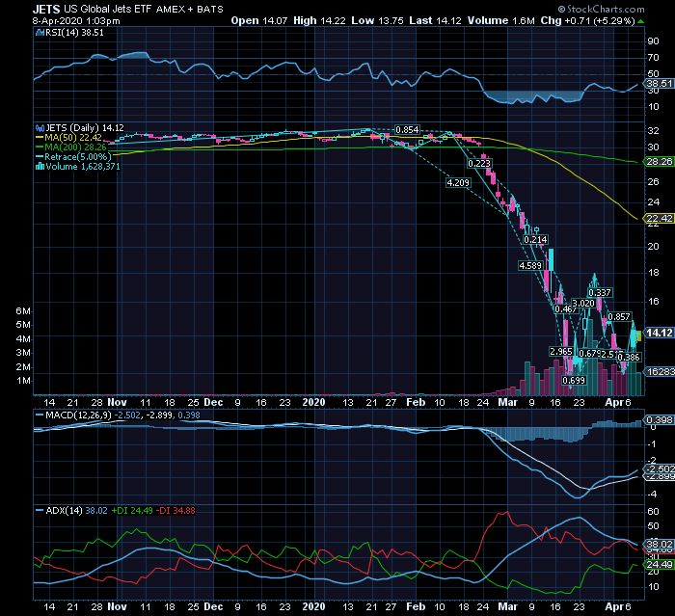Click the JETS (Daily) 14.12 legend text
This screenshot has width=675, height=616.
85,128
